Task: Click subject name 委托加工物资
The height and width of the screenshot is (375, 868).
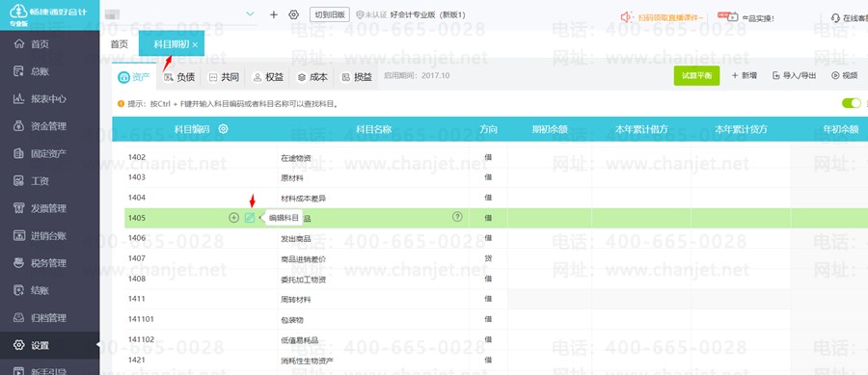Action: click(304, 280)
